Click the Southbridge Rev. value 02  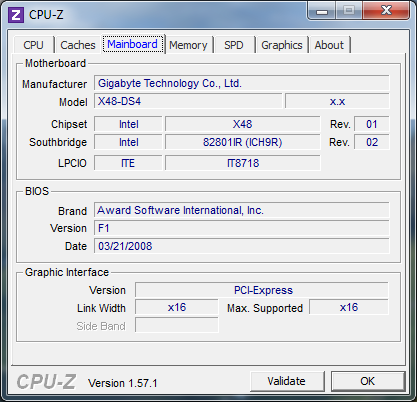point(372,142)
